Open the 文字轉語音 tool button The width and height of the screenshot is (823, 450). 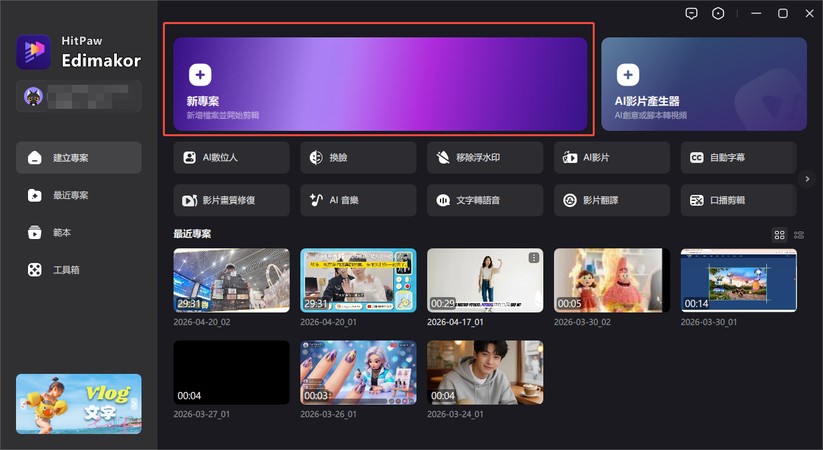485,200
